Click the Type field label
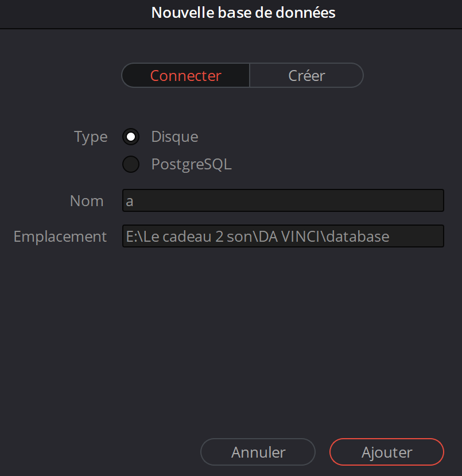The image size is (462, 476). click(91, 137)
